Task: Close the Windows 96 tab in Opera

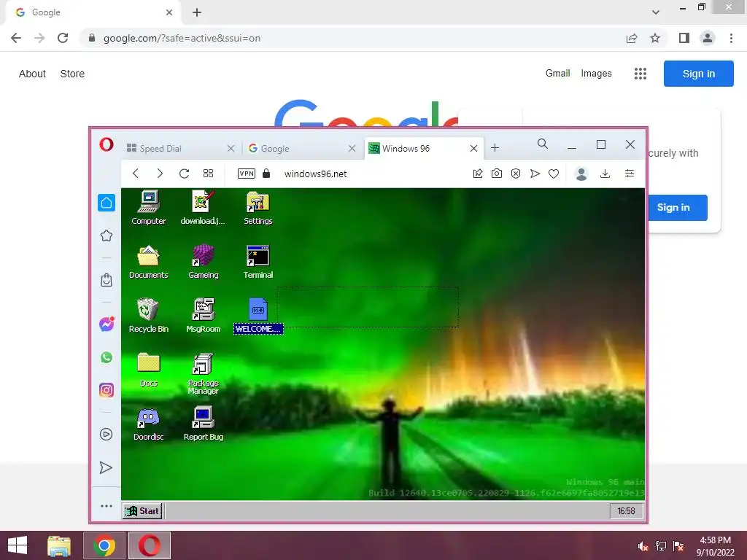Action: point(473,149)
